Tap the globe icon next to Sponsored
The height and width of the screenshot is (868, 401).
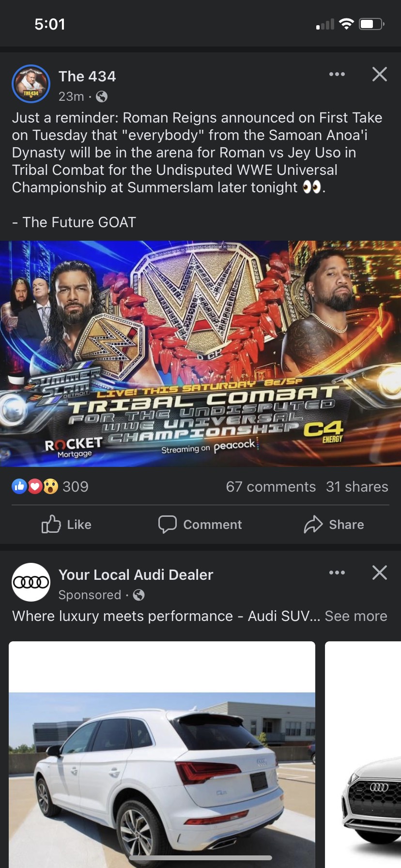[139, 595]
